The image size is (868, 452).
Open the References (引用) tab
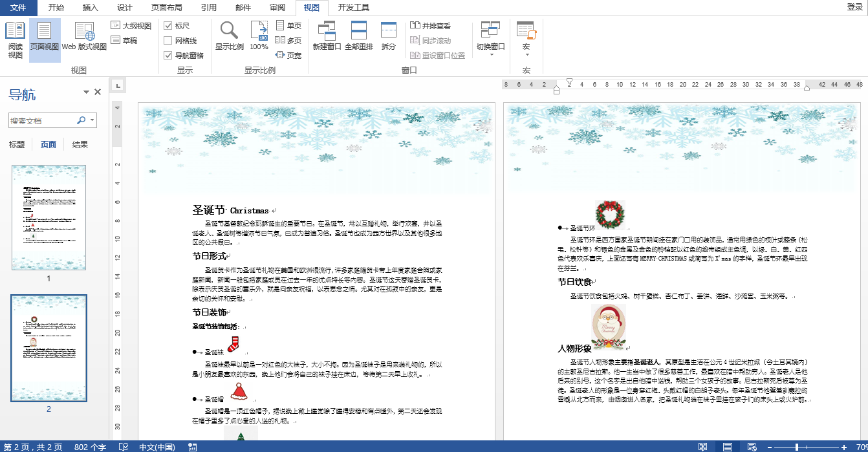tap(209, 8)
